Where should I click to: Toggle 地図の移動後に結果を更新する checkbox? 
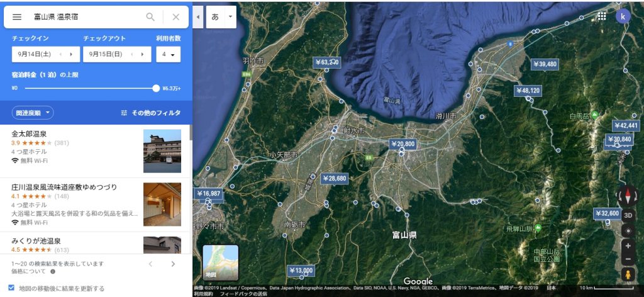[x=11, y=288]
